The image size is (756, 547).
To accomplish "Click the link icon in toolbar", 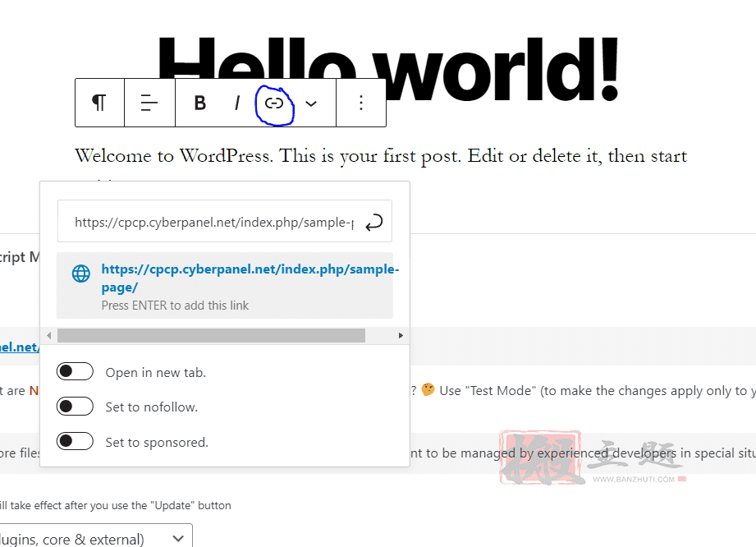I will (x=274, y=103).
